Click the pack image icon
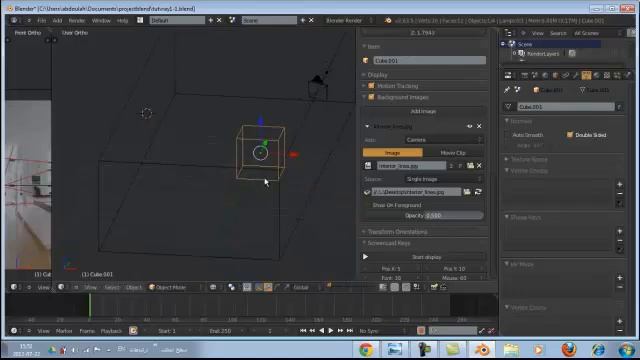This screenshot has width=640, height=360. click(x=367, y=192)
